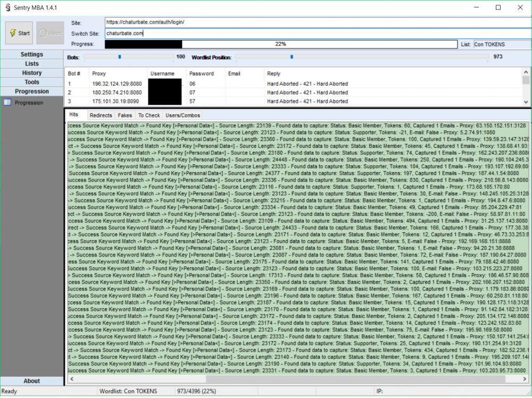The image size is (532, 398).
Task: Click the Bots value 100
Action: pos(180,57)
